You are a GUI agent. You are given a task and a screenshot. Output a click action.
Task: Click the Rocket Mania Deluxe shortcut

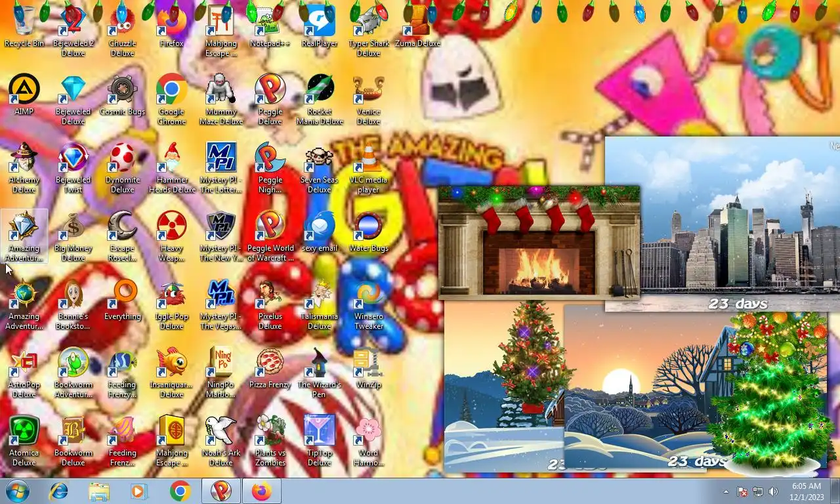point(319,100)
